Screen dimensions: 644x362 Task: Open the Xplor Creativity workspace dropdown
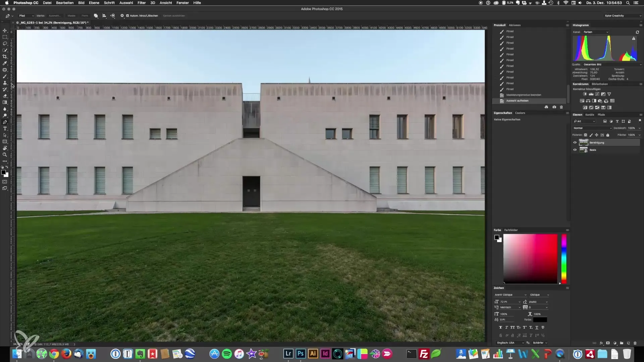(623, 16)
